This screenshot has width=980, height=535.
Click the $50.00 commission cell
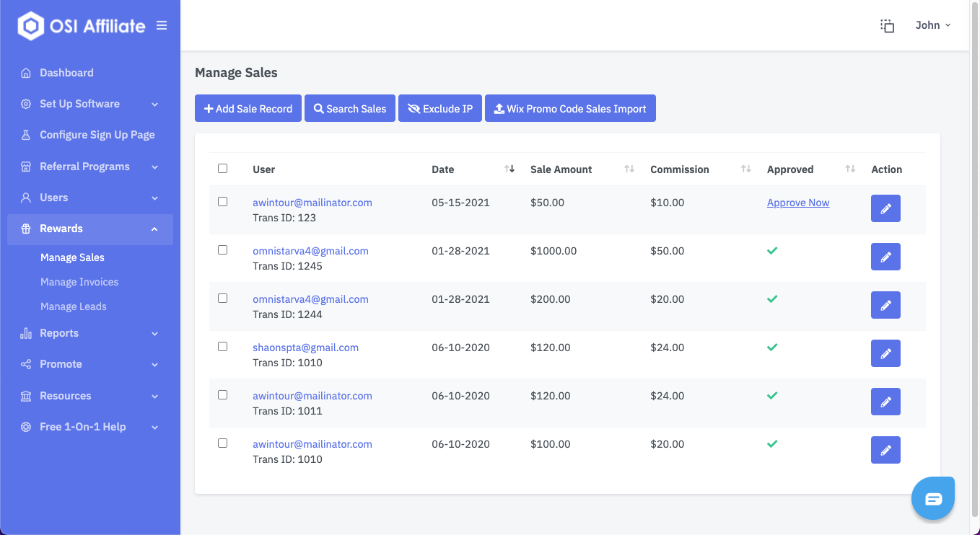[667, 251]
